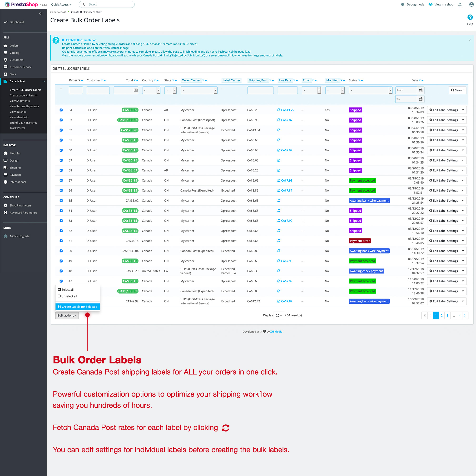The width and height of the screenshot is (476, 476).
Task: Click Edit Label Settings for order 58
Action: [x=443, y=170]
